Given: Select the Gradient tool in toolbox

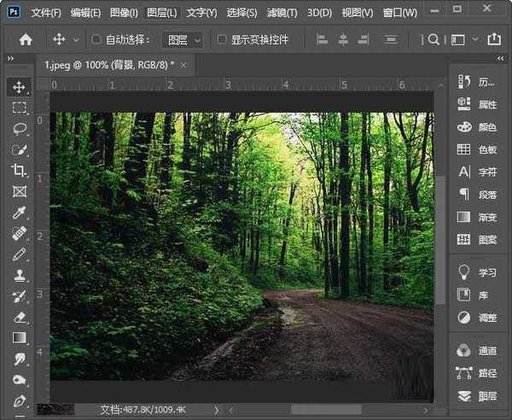Looking at the screenshot, I should (x=19, y=338).
